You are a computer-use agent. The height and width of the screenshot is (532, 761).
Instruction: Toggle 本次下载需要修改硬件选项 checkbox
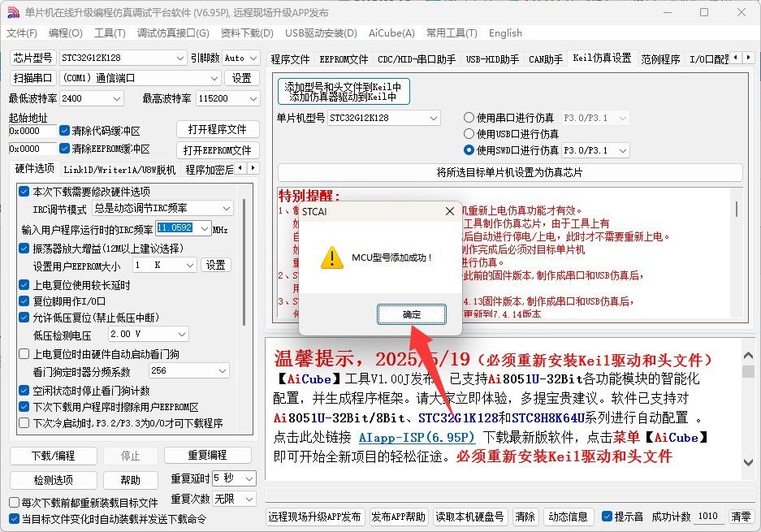click(24, 191)
